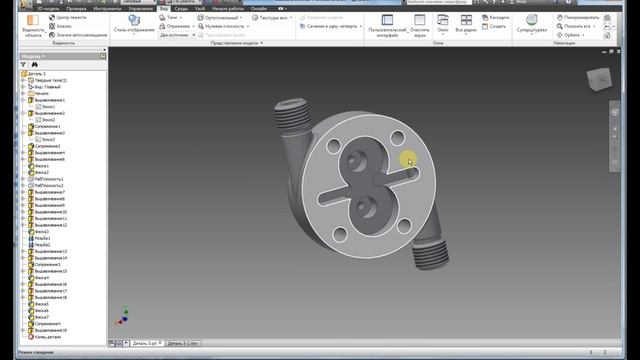Open the Ортогональный projection dropdown
The image size is (640, 360).
pyautogui.click(x=220, y=18)
